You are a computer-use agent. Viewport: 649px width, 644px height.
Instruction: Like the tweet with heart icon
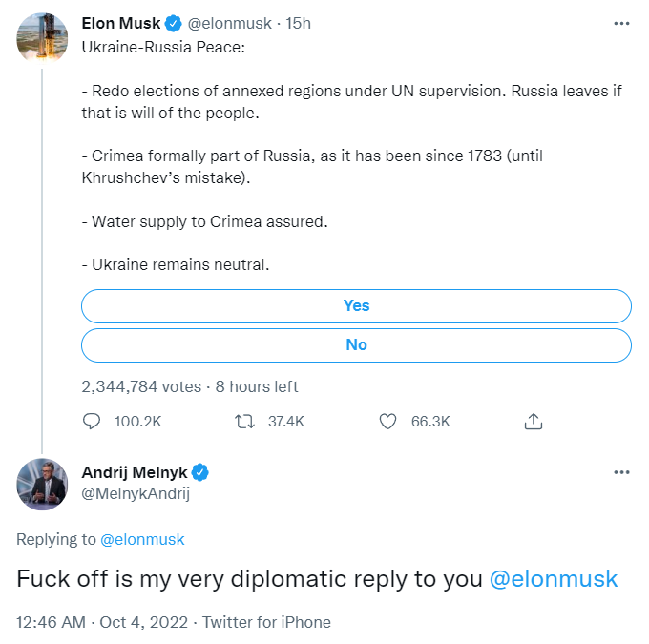coord(387,421)
